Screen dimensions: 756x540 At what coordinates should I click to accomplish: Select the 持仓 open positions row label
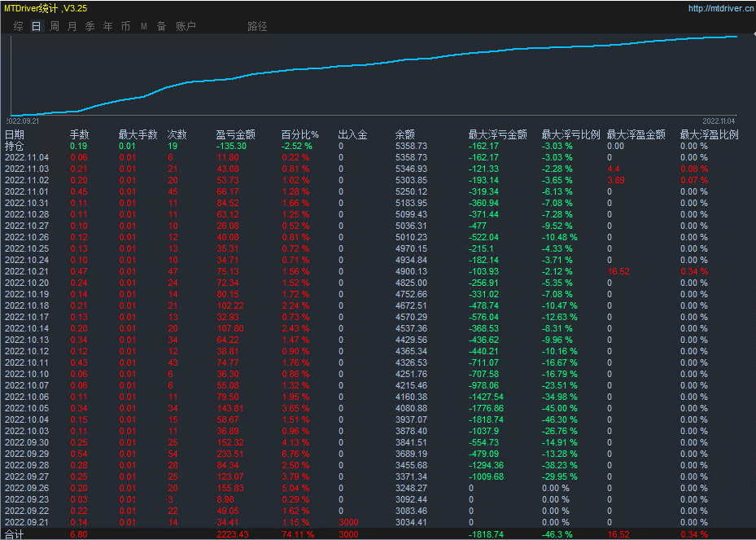15,146
